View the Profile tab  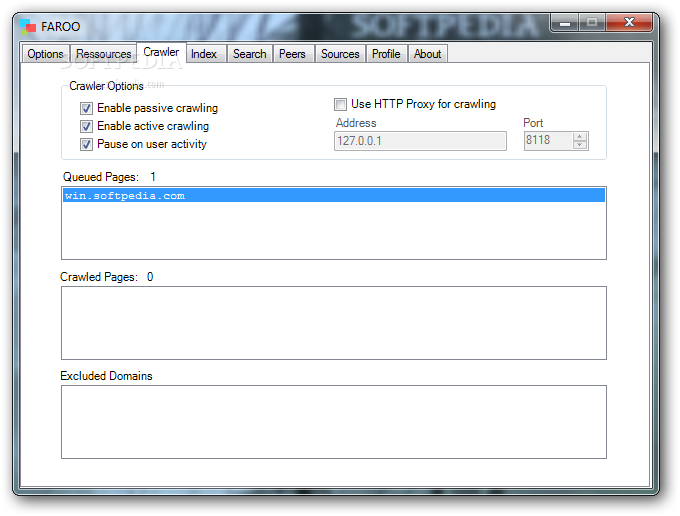pos(386,54)
